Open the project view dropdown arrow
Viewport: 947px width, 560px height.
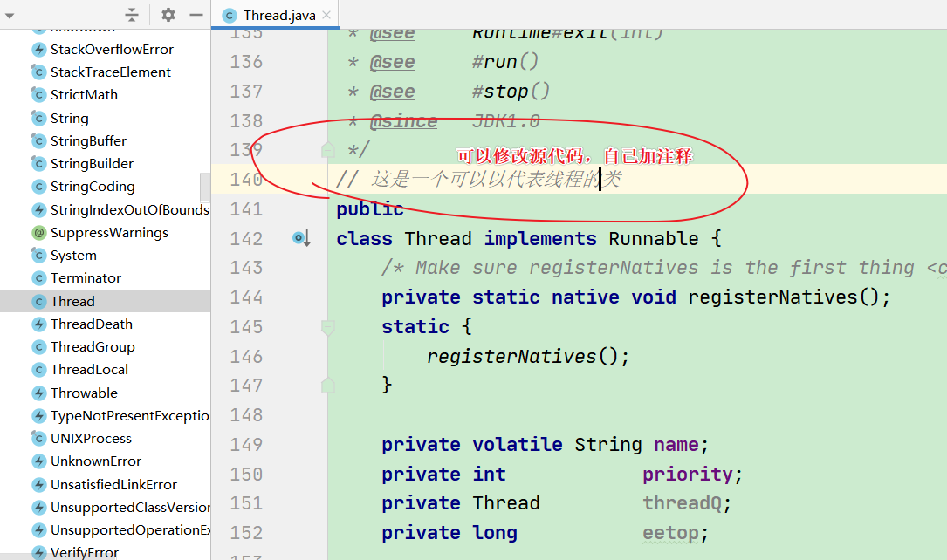pyautogui.click(x=9, y=16)
